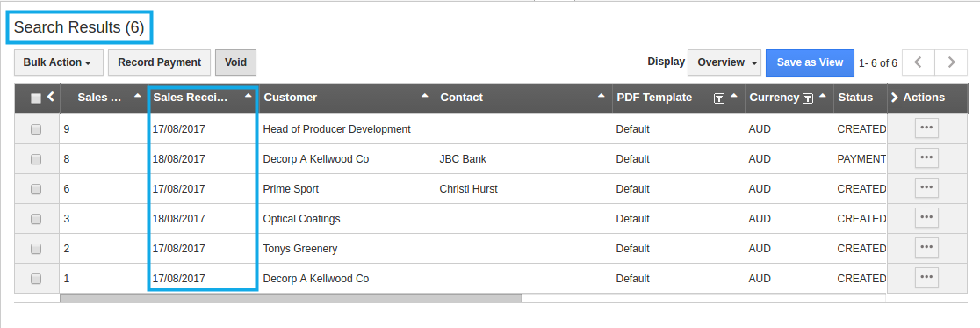Click the Currency column filter icon
Viewport: 980px width, 328px height.
coord(808,98)
